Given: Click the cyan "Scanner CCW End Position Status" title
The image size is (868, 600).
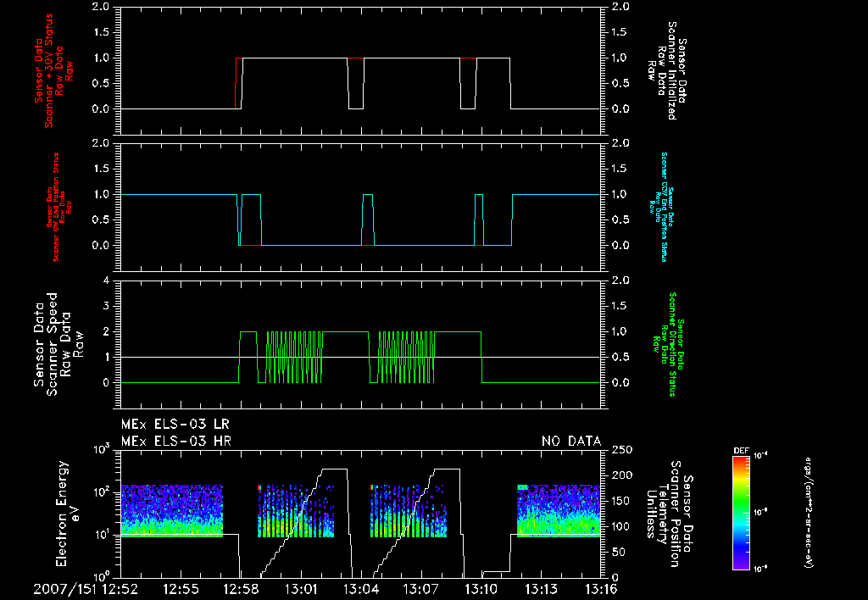Looking at the screenshot, I should click(x=661, y=207).
